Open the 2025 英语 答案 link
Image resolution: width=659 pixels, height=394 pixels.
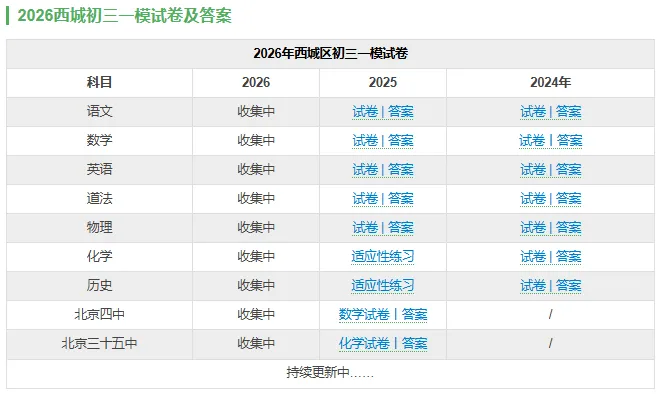pyautogui.click(x=401, y=169)
